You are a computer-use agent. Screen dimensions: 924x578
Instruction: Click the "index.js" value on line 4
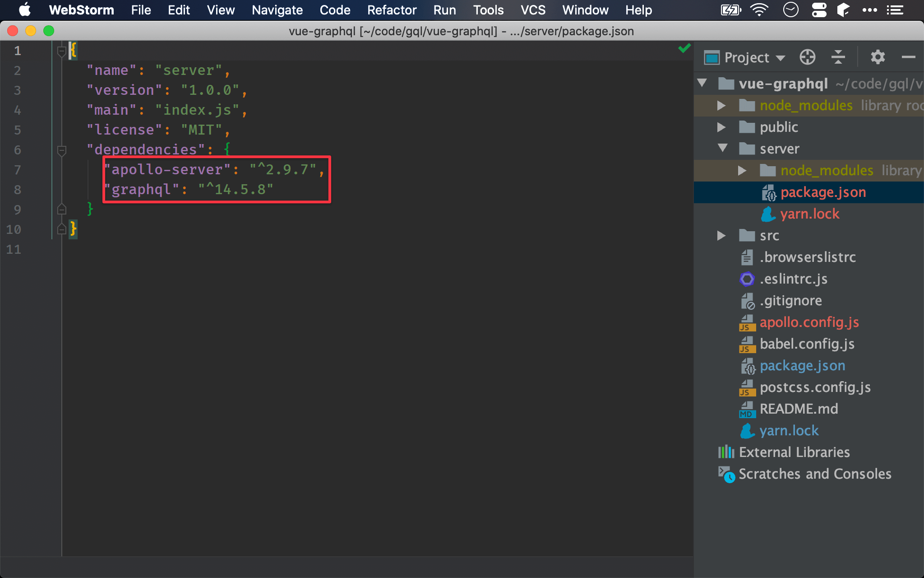click(197, 110)
